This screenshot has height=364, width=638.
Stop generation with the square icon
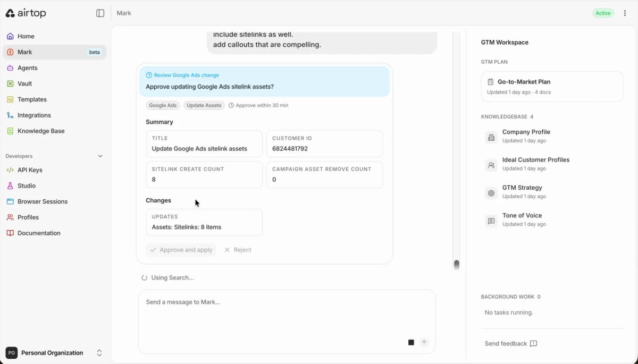click(x=411, y=343)
